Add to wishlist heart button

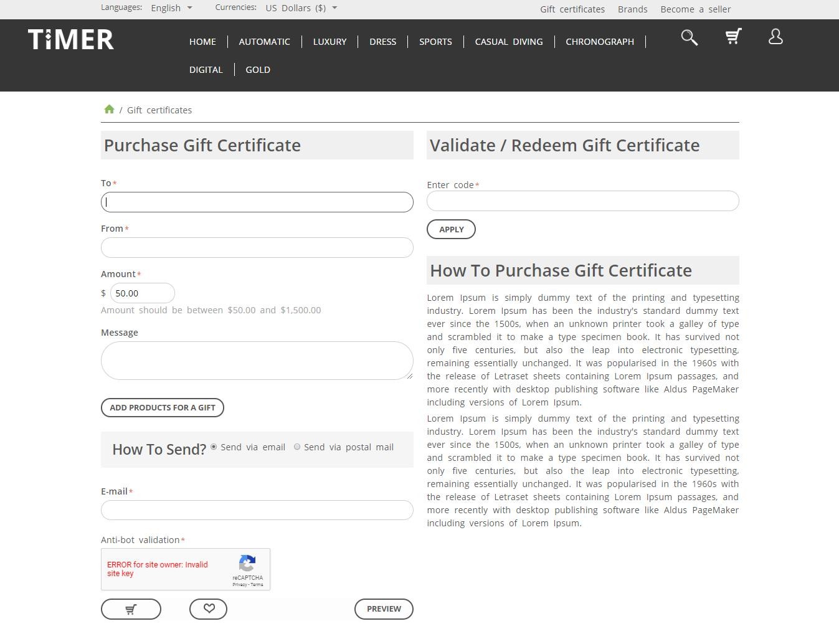[x=208, y=609]
